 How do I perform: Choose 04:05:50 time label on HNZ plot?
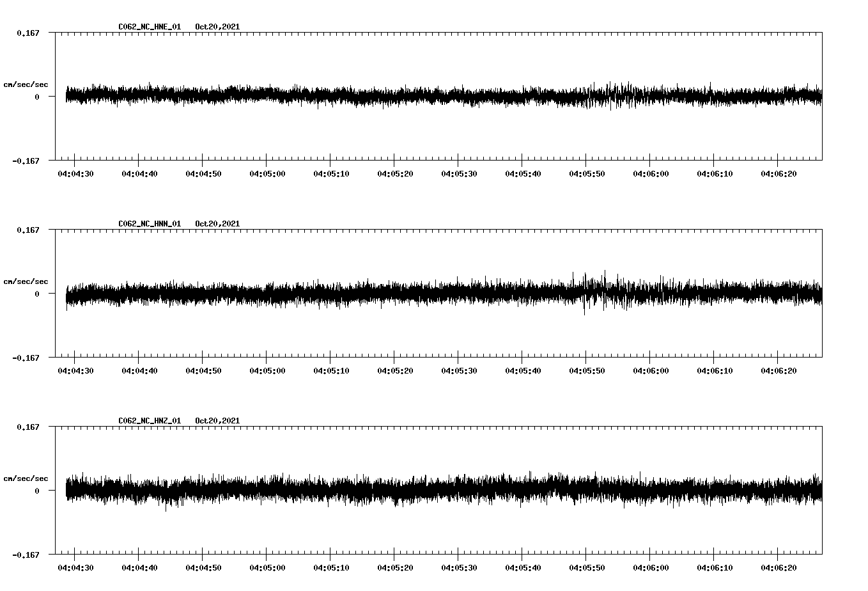[x=587, y=567]
